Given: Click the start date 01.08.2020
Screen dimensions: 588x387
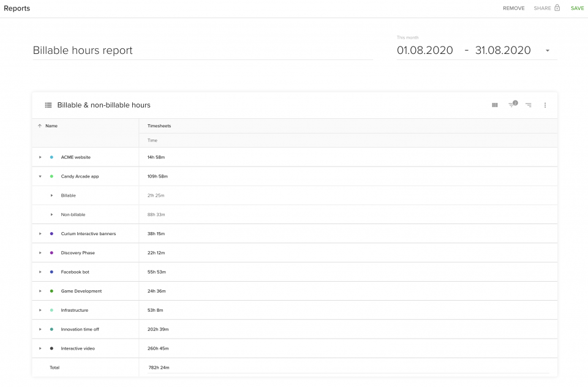Looking at the screenshot, I should (425, 50).
